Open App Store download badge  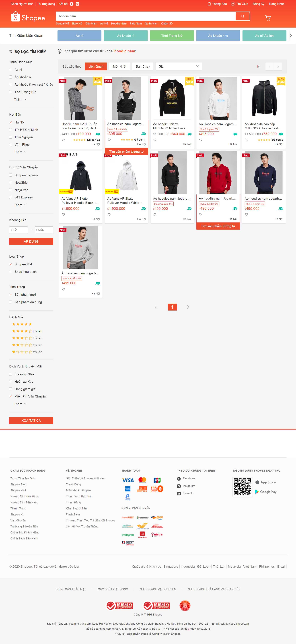(265, 482)
